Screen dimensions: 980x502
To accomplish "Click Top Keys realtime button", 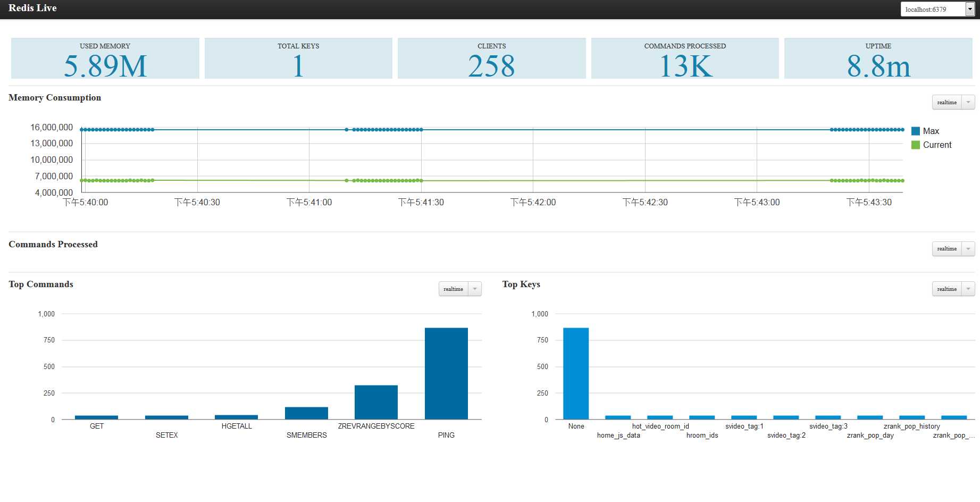I will (947, 289).
